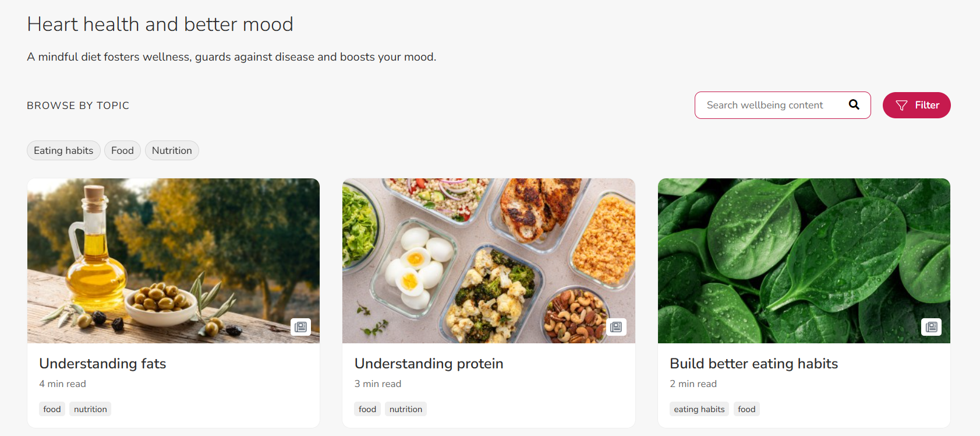Click nutrition tag under Understanding fats

(x=90, y=409)
